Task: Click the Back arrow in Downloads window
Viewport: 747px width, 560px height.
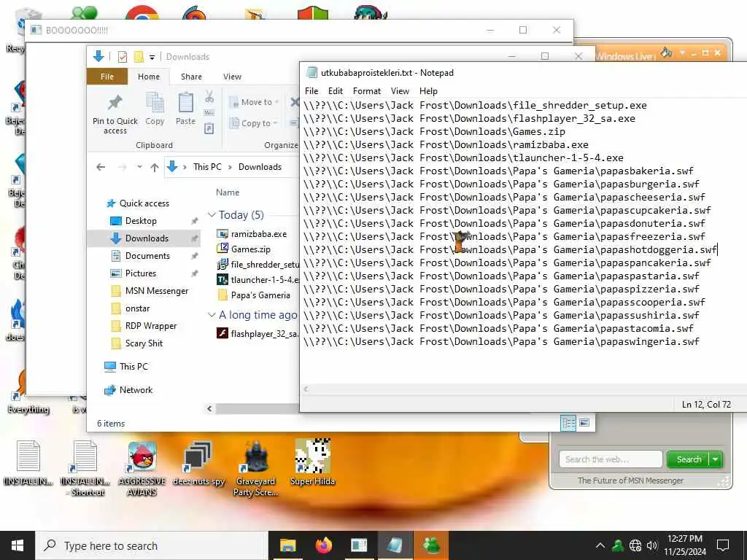Action: pyautogui.click(x=101, y=167)
